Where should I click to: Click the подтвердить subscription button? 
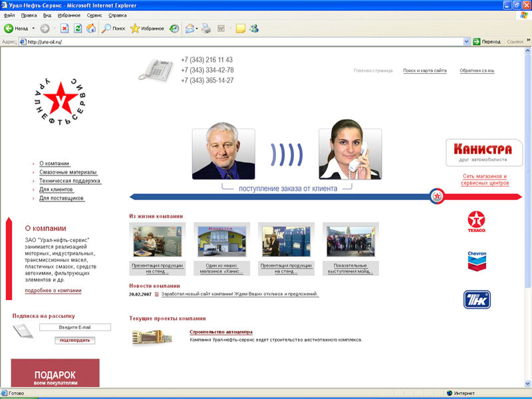tap(74, 340)
